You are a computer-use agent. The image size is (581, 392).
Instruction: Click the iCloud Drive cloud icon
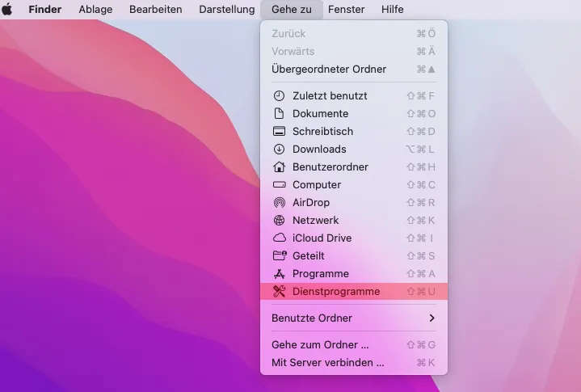coord(279,238)
